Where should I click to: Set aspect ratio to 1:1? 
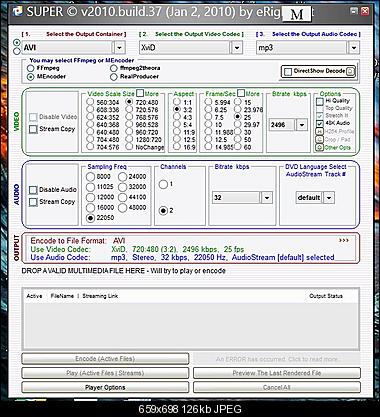(x=177, y=102)
